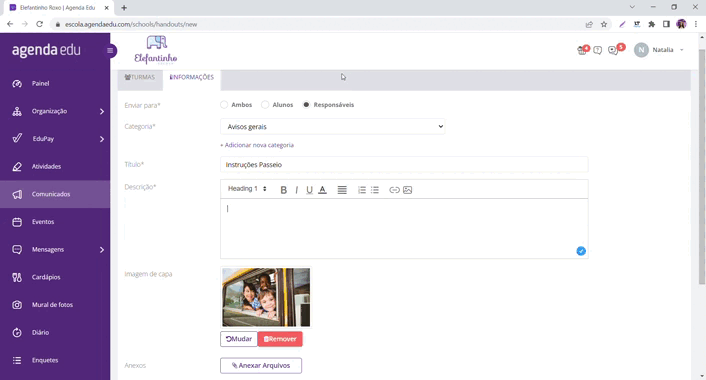Screen dimensions: 706x380
Task: Click the Enquetes list icon
Action: point(17,360)
